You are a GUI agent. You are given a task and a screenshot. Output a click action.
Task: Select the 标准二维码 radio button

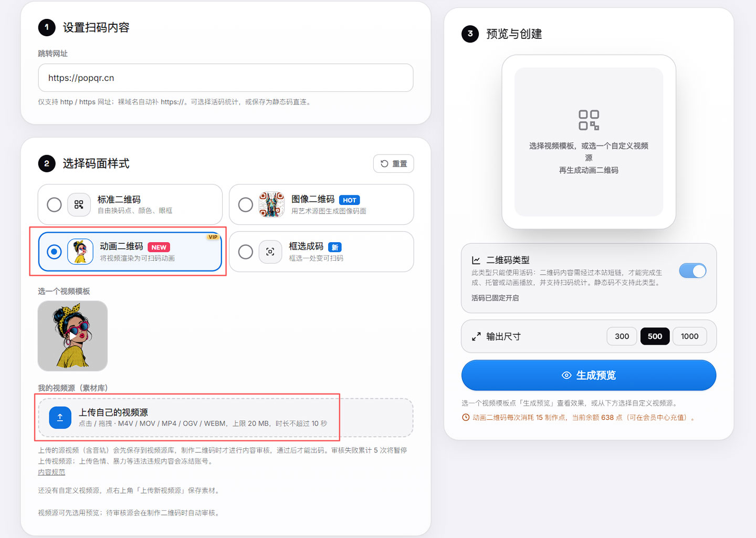coord(54,204)
